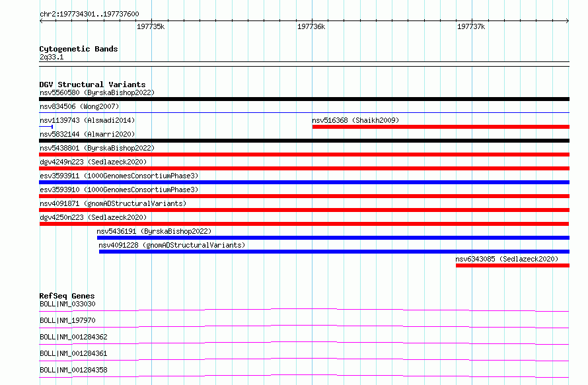The image size is (588, 385).
Task: Click the BOLL|NM_001284362 magenta intron line
Action: click(304, 343)
